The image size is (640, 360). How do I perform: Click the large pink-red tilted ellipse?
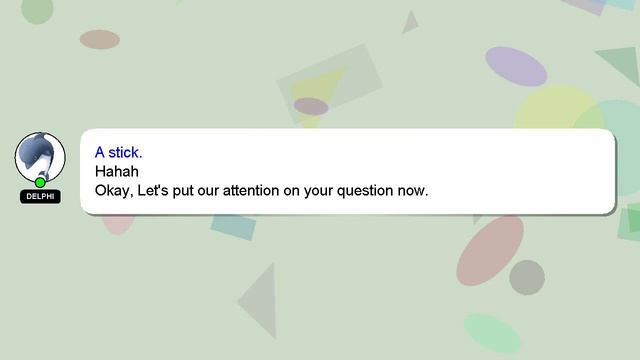pos(490,250)
